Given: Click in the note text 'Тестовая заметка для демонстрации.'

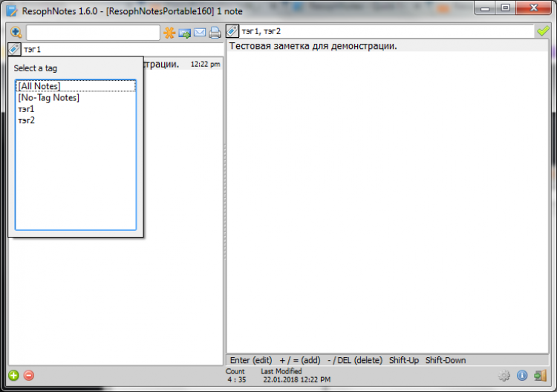Looking at the screenshot, I should (313, 46).
